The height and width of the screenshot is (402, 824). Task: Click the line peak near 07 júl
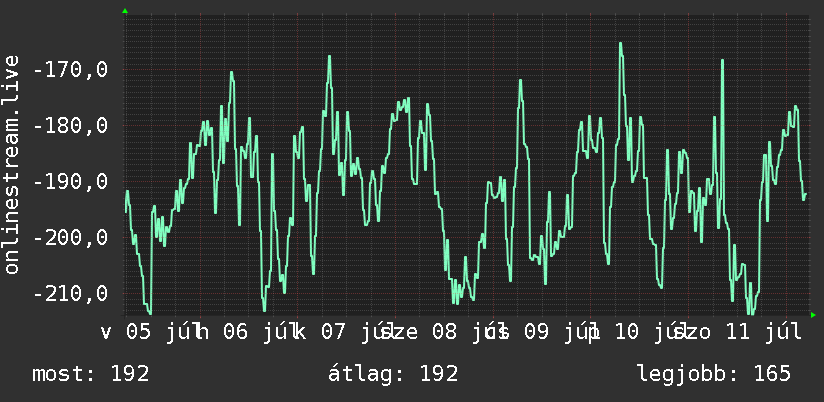(x=329, y=56)
